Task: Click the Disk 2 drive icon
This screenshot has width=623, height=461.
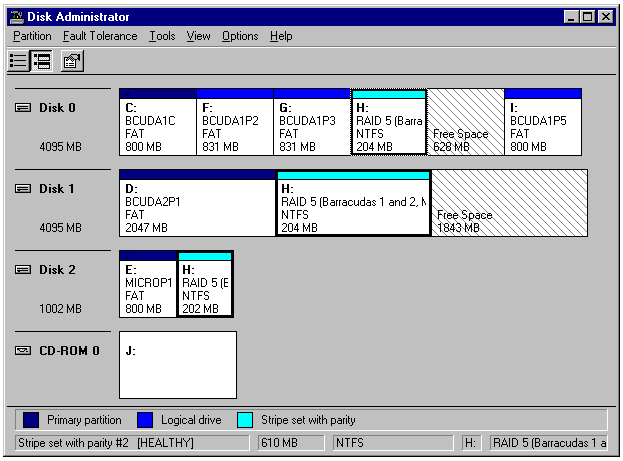Action: coord(23,270)
